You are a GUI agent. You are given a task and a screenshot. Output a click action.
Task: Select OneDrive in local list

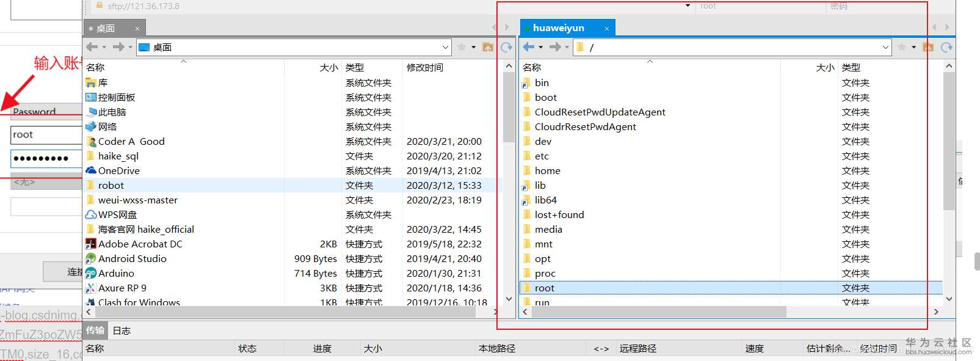coord(113,170)
